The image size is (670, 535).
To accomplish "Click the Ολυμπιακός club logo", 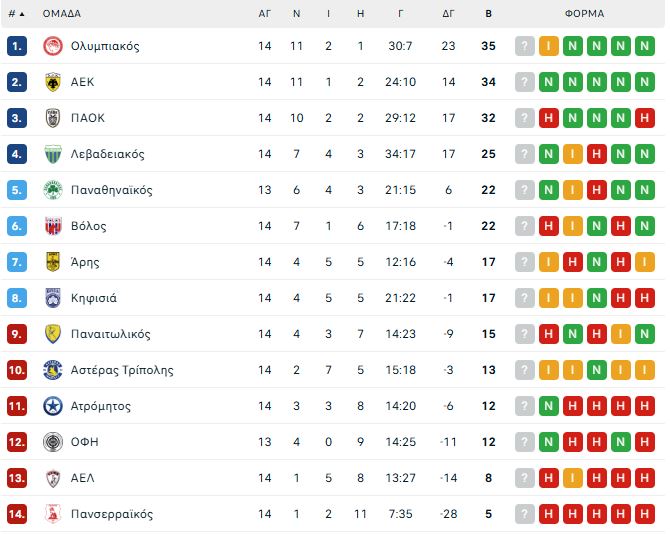I will [53, 46].
